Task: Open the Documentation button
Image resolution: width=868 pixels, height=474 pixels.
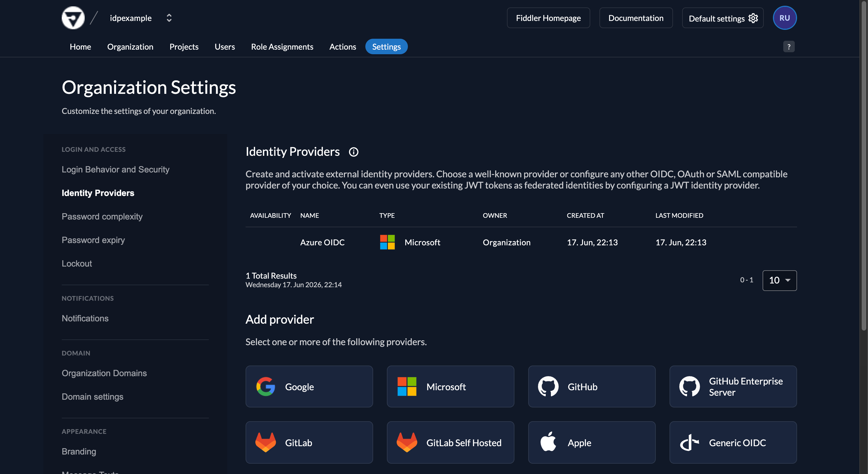Action: (x=636, y=18)
